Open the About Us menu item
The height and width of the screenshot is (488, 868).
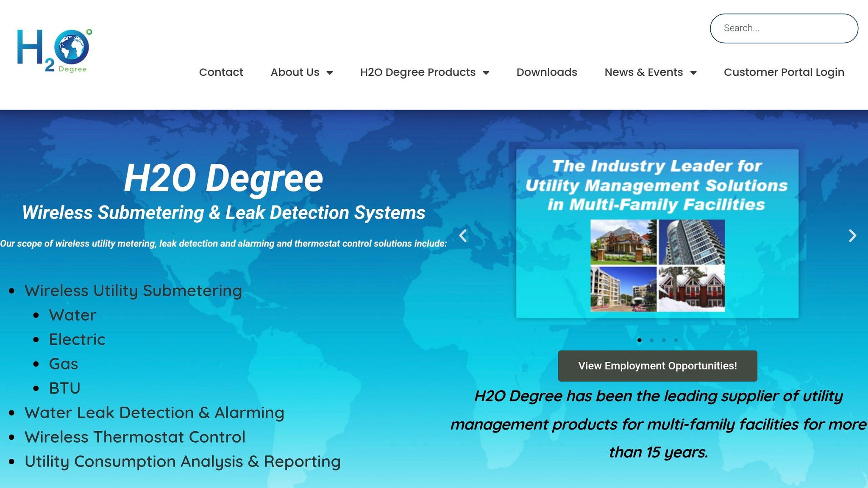point(295,72)
